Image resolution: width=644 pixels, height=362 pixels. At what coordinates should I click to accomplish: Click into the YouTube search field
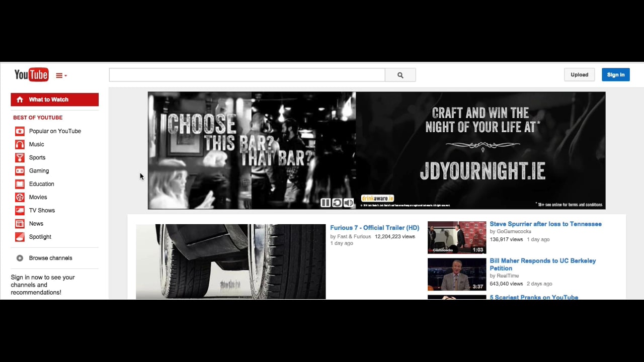pyautogui.click(x=247, y=75)
